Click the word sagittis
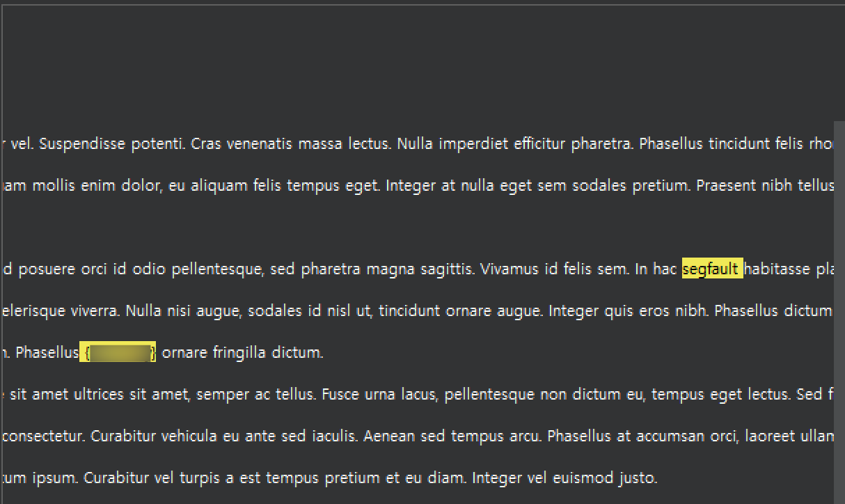 coord(450,269)
